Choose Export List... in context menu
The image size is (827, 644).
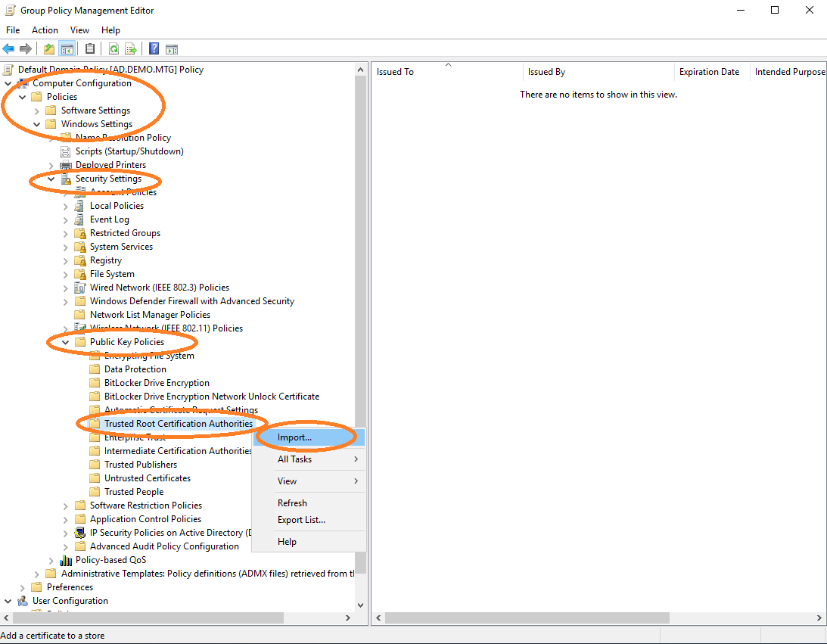coord(301,520)
